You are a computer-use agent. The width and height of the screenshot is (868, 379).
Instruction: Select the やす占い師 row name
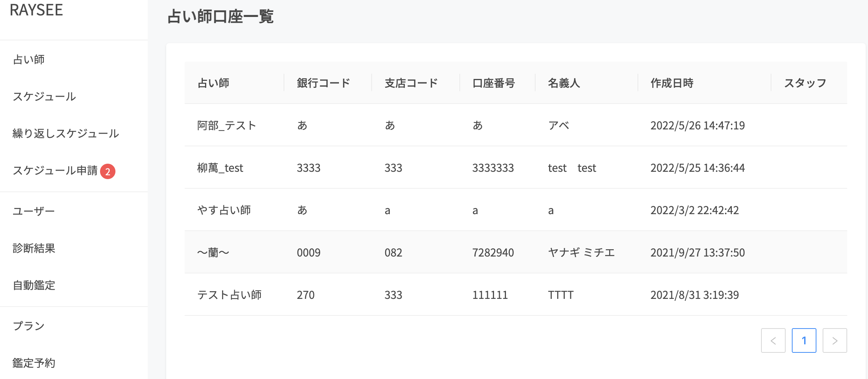coord(224,210)
